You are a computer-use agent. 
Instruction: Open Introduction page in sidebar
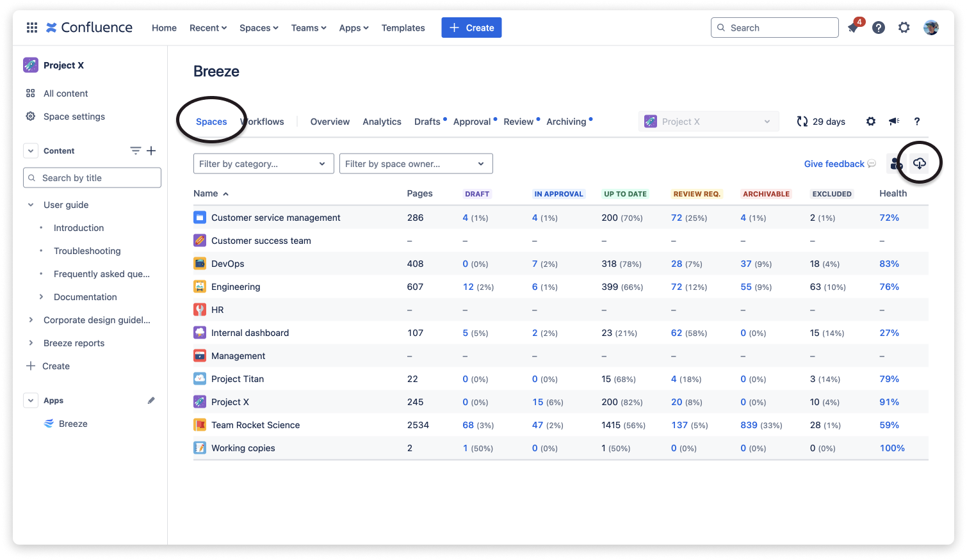[x=79, y=228]
